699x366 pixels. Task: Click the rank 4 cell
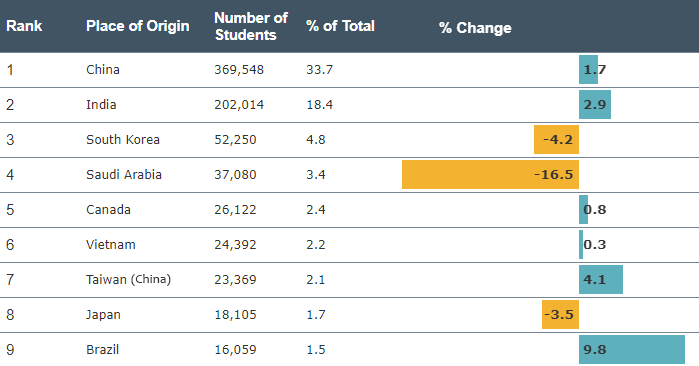(x=10, y=174)
